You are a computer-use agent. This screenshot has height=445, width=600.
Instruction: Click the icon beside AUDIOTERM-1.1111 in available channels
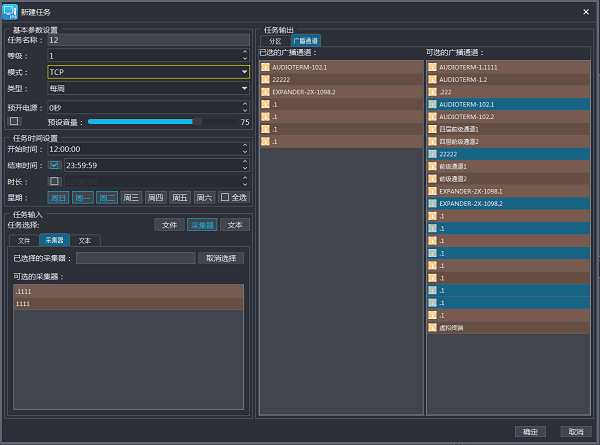(x=432, y=67)
